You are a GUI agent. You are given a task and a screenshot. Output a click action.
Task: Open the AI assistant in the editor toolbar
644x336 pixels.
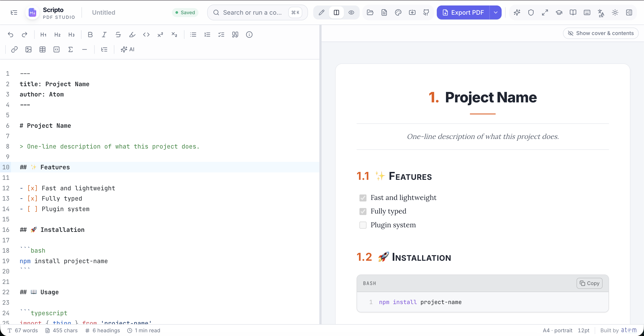coord(127,49)
